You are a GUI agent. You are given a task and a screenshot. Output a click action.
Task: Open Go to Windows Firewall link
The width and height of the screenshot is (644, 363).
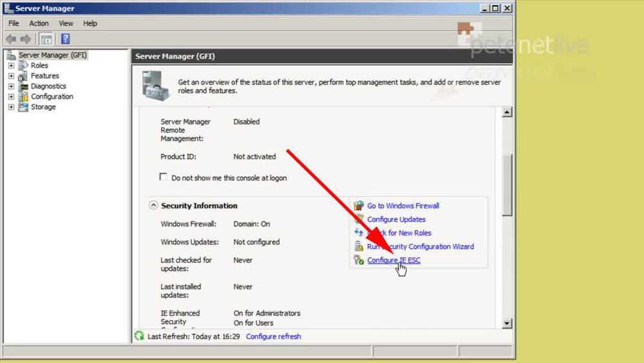click(x=403, y=206)
